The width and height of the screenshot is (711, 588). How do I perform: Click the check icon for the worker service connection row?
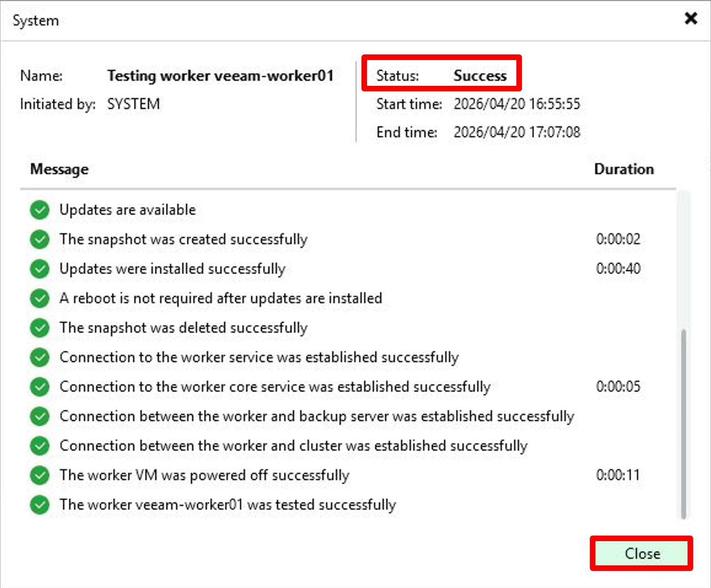[x=40, y=357]
